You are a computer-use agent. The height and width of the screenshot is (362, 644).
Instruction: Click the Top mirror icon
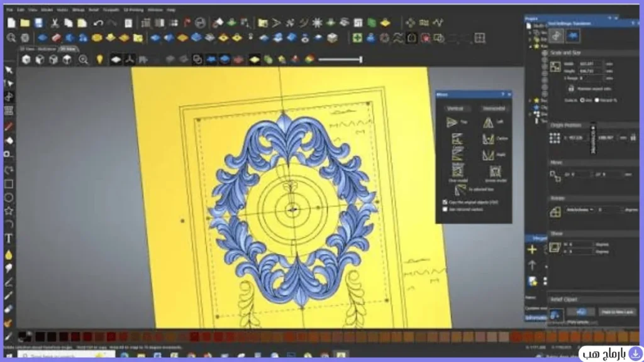click(x=452, y=122)
